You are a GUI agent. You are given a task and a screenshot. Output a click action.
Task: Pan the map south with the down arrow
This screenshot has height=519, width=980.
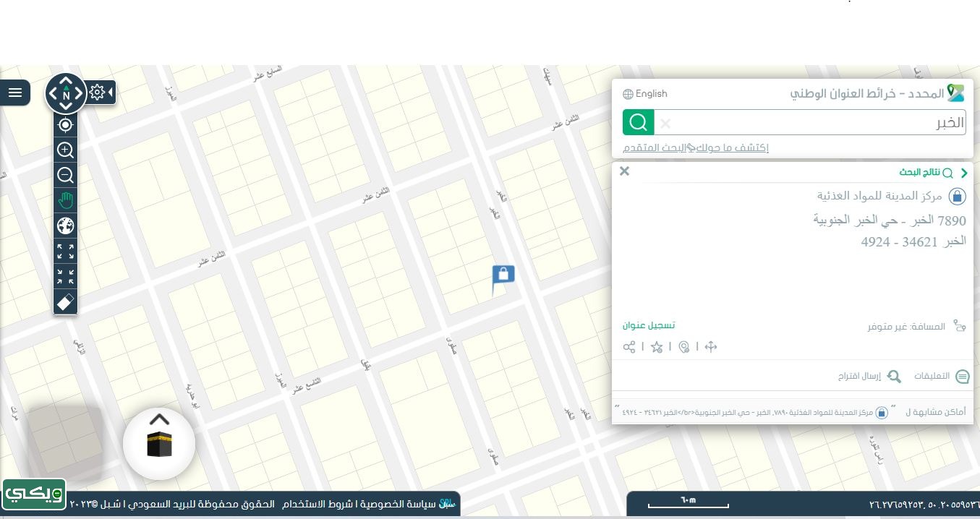66,107
